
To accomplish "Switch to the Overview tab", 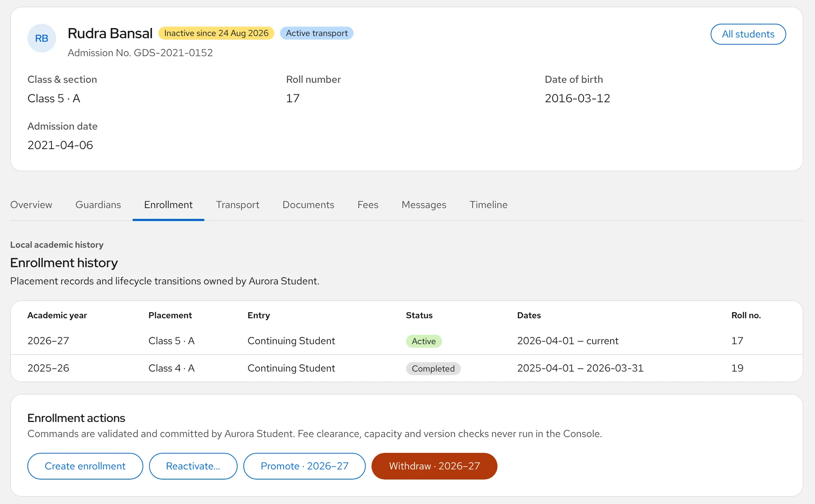I will pos(31,205).
